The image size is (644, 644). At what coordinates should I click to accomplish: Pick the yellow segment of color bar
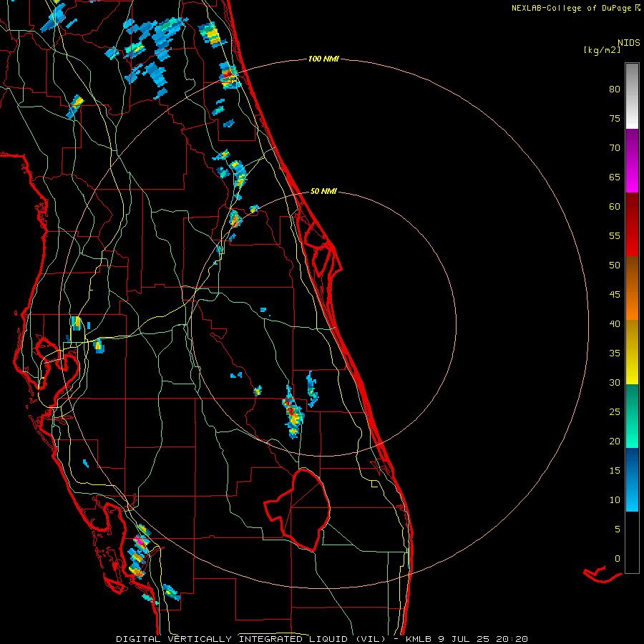tap(632, 352)
